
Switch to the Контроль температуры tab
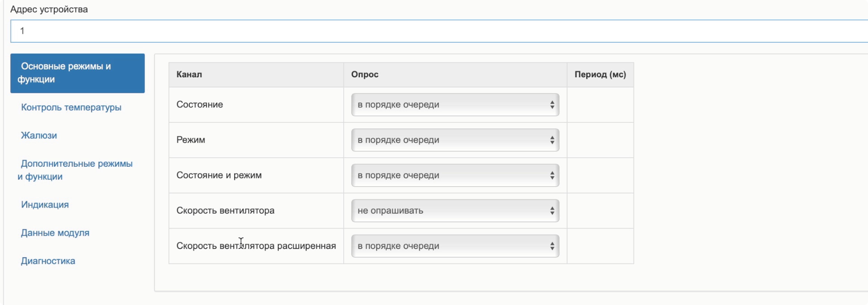(71, 108)
